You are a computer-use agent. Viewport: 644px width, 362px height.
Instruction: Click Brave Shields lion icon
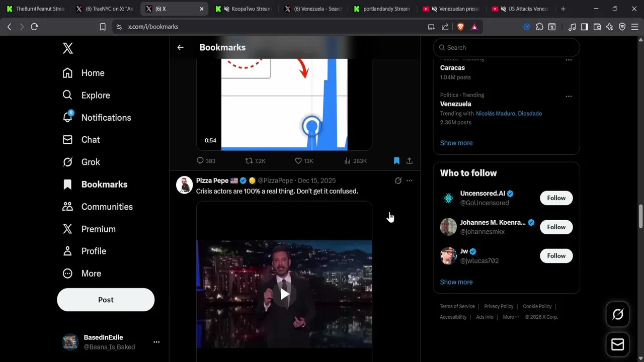click(460, 27)
